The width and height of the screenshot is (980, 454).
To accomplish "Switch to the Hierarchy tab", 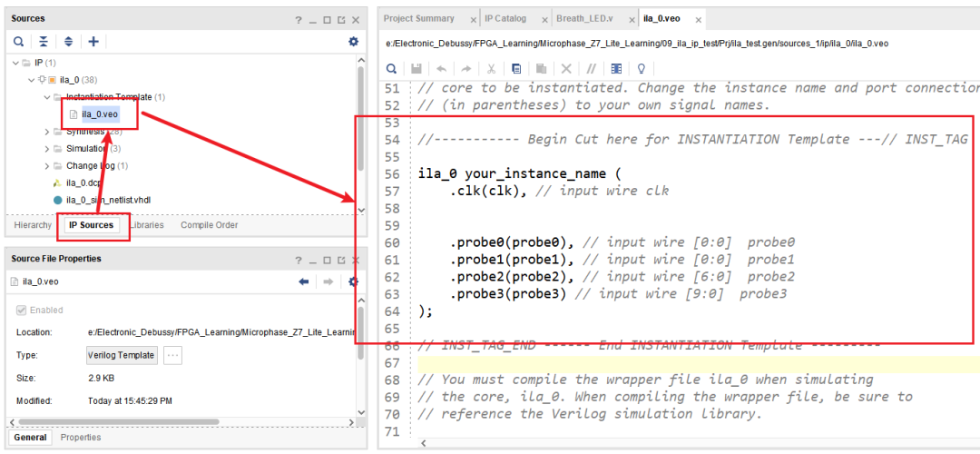I will pos(33,225).
